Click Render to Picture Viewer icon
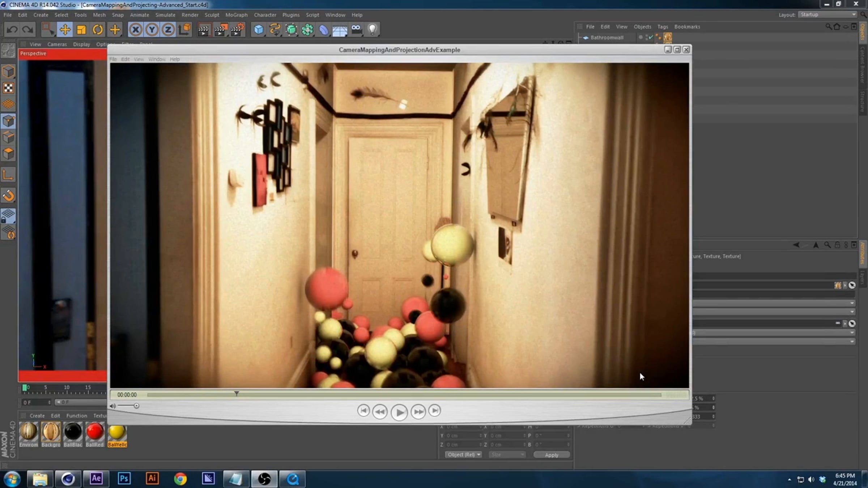Image resolution: width=868 pixels, height=488 pixels. (221, 30)
